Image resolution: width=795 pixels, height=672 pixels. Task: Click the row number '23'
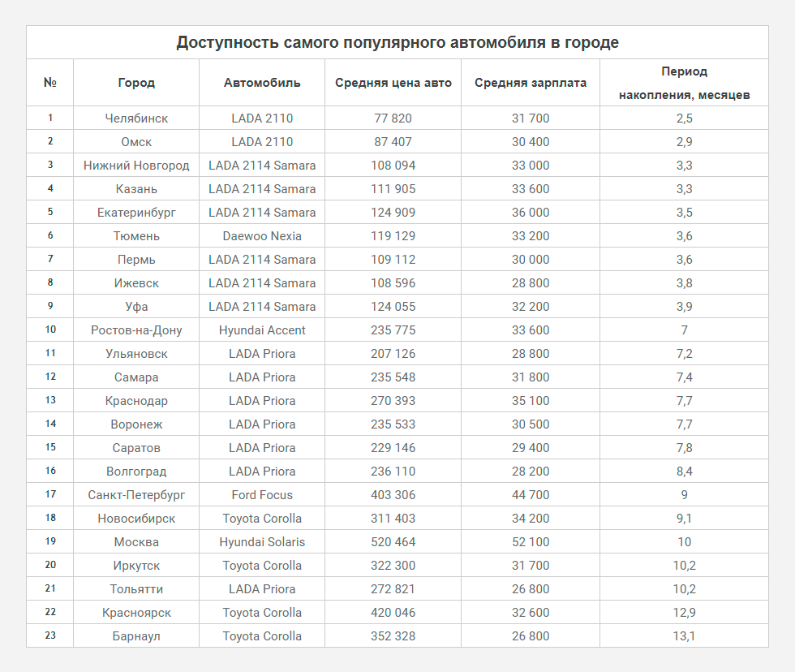[50, 635]
